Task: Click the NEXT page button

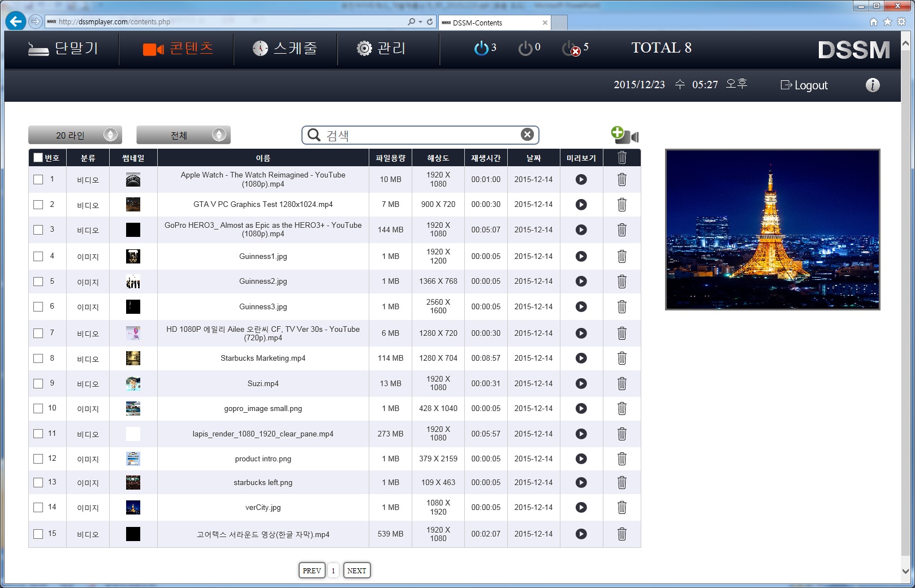Action: point(356,570)
